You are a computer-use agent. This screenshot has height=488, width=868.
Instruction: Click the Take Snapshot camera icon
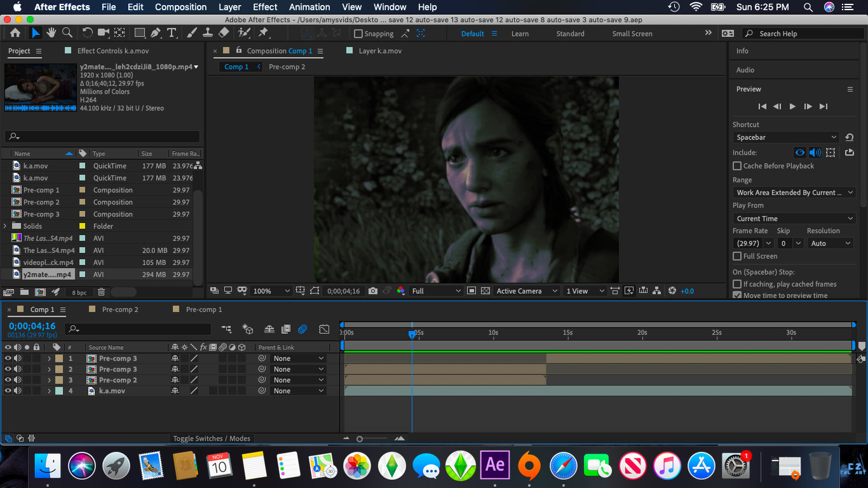[x=373, y=291]
